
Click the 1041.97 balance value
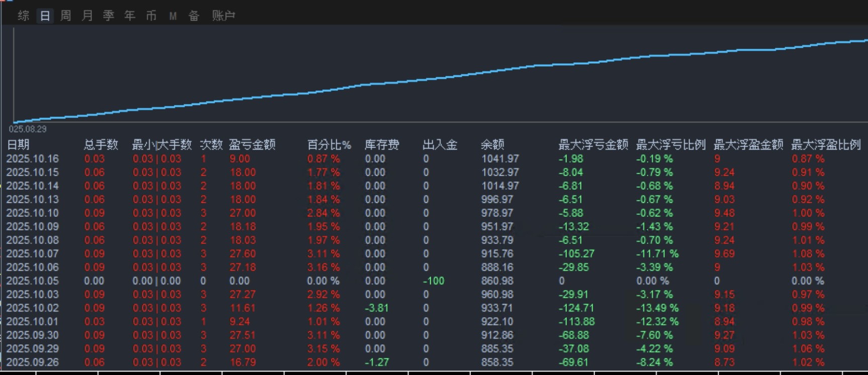500,159
